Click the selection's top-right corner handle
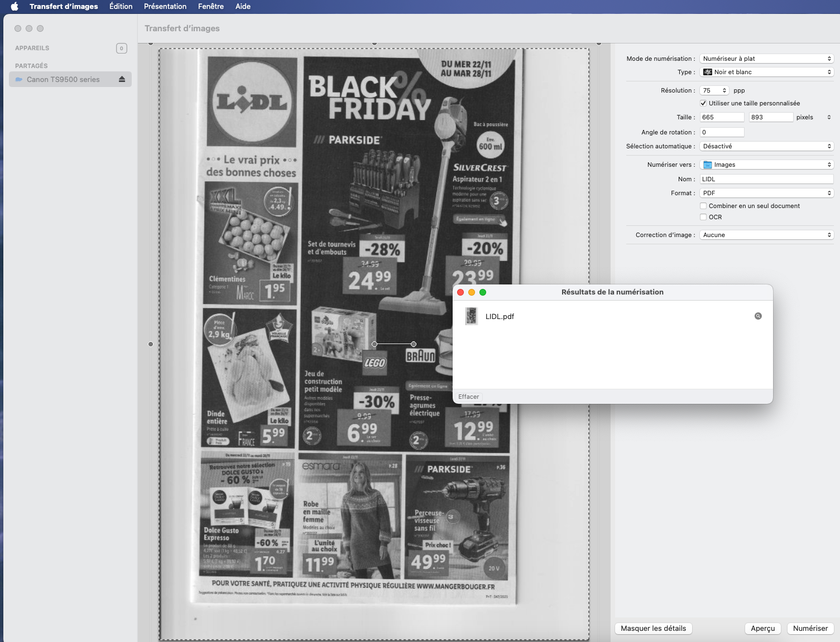 pos(599,44)
